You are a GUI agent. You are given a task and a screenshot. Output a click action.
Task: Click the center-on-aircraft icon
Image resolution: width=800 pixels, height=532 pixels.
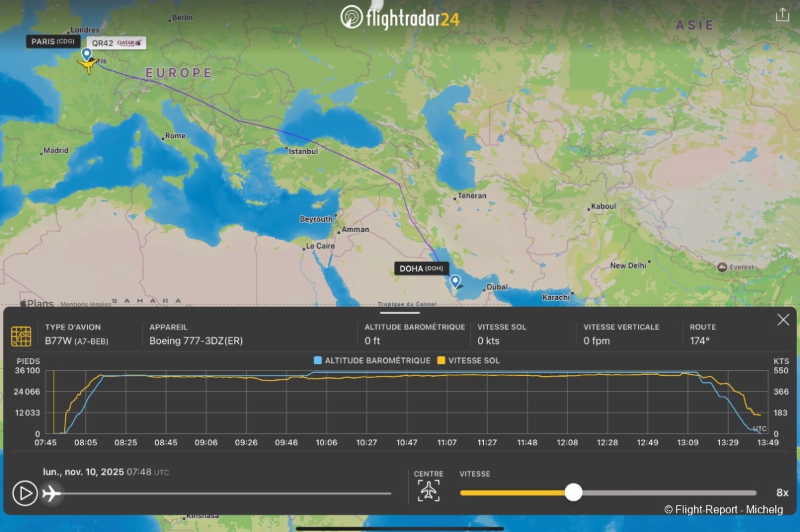click(429, 491)
